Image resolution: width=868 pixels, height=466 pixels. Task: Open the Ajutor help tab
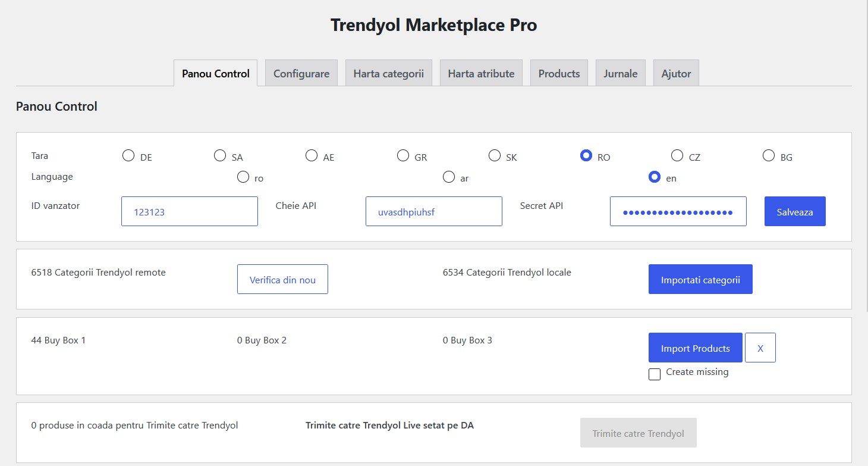point(677,73)
